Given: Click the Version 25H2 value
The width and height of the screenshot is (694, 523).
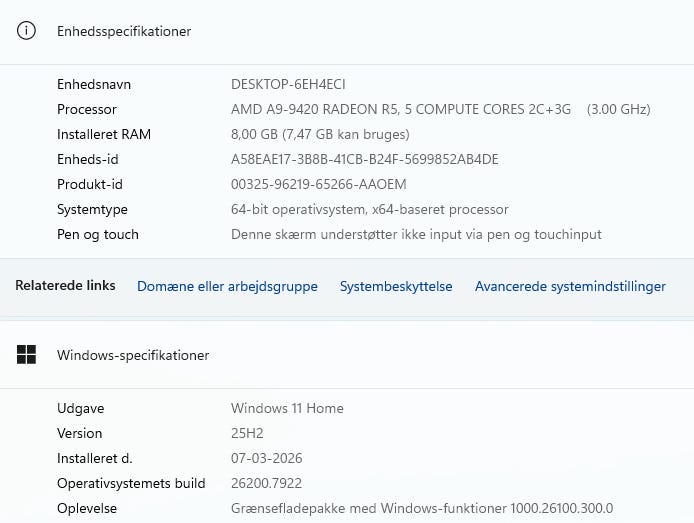Looking at the screenshot, I should (x=247, y=434).
